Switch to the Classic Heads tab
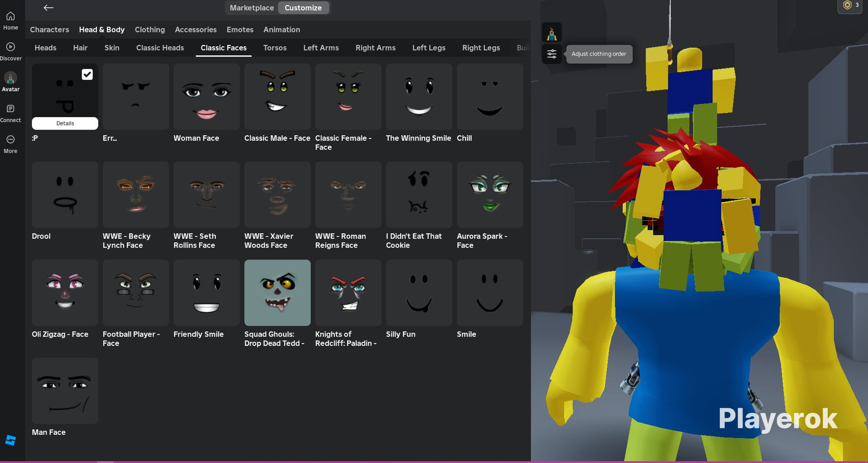Image resolution: width=868 pixels, height=463 pixels. [160, 48]
